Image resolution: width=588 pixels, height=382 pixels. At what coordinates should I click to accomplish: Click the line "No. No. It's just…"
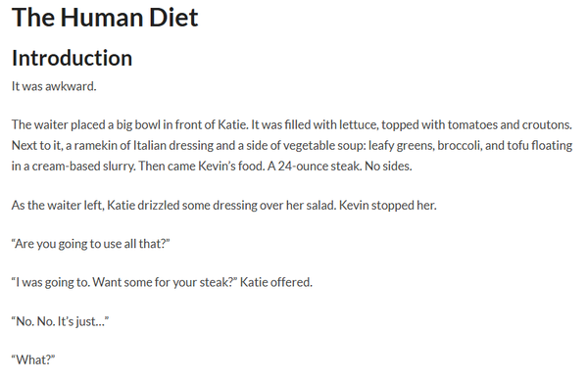tap(60, 321)
